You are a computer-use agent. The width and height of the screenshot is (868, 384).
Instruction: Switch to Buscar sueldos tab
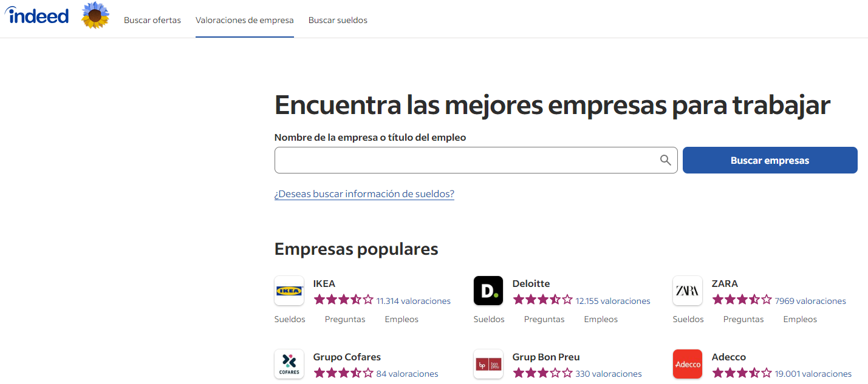pyautogui.click(x=338, y=20)
